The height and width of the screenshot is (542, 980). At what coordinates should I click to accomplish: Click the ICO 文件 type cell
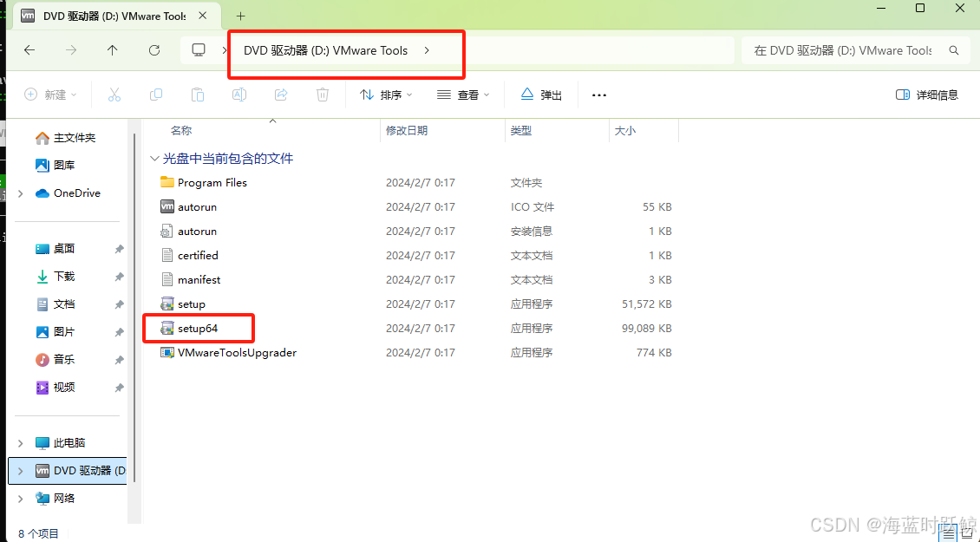[x=532, y=206]
